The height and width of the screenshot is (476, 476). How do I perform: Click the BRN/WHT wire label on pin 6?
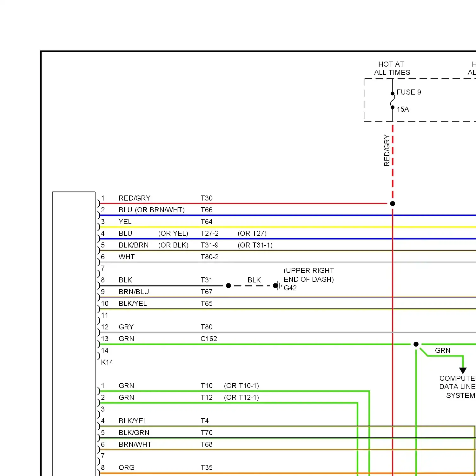coord(135,444)
